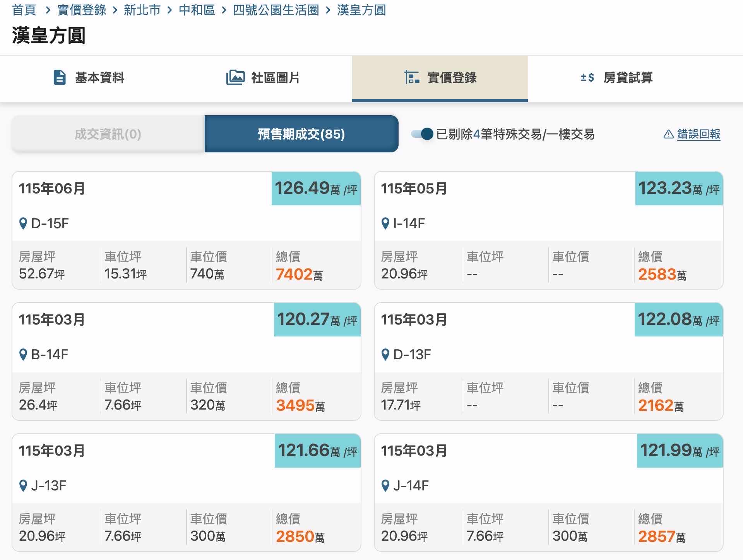This screenshot has width=743, height=560.
Task: Click the warning icon beside 錯誤回報
Action: [668, 134]
